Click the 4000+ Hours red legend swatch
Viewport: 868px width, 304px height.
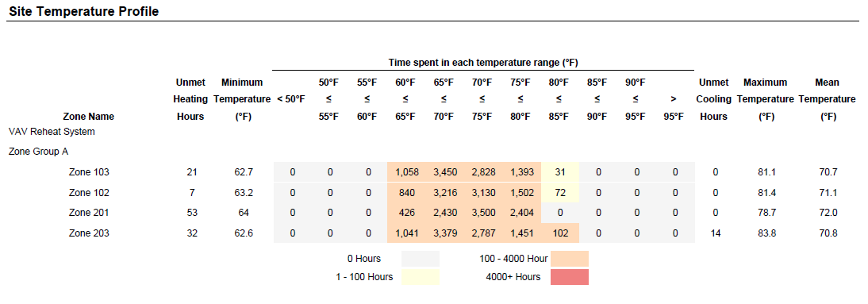tap(570, 277)
